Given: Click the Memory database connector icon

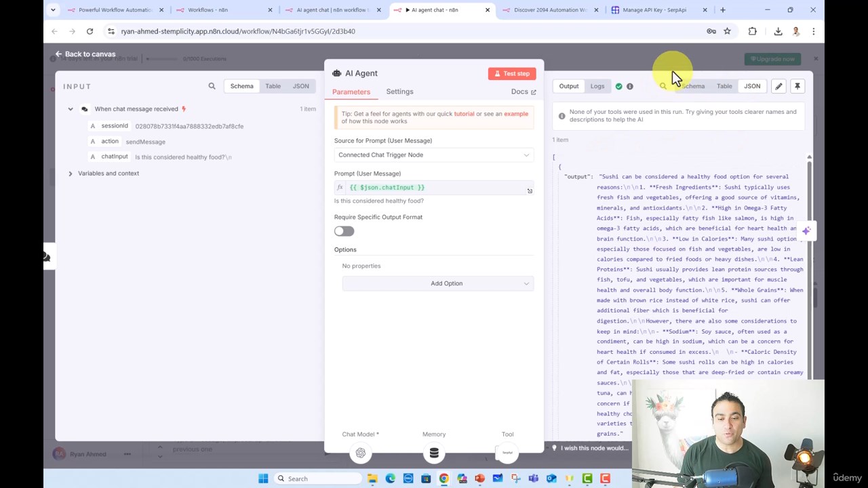Looking at the screenshot, I should coord(434,453).
